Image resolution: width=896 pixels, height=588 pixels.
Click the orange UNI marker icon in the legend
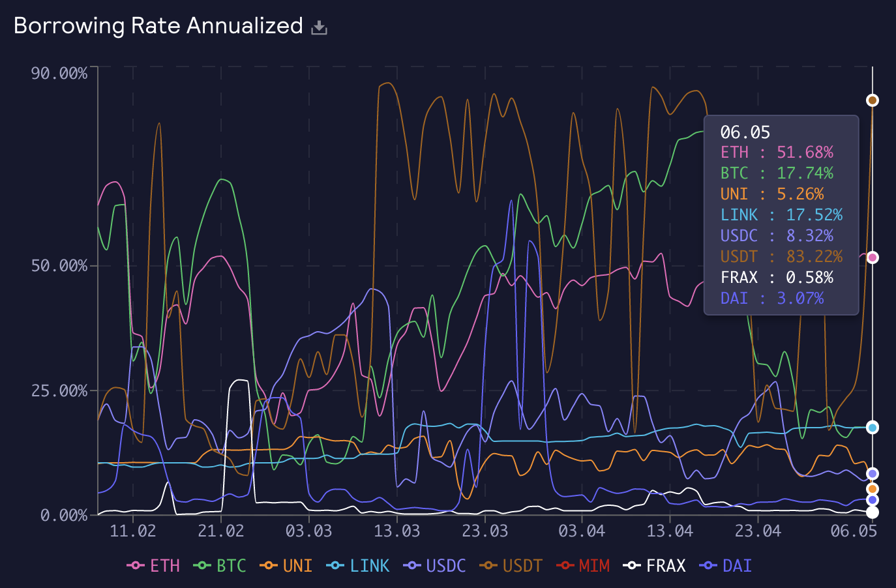[x=269, y=565]
